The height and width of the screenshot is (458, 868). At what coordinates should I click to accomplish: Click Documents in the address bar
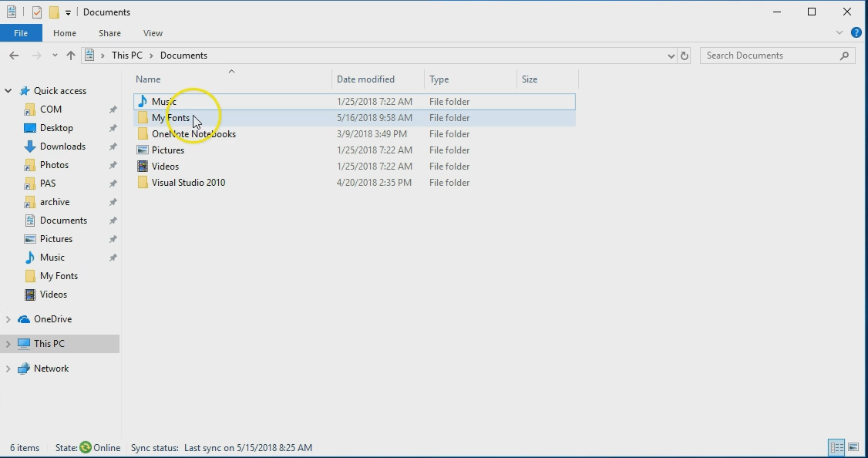(x=183, y=56)
